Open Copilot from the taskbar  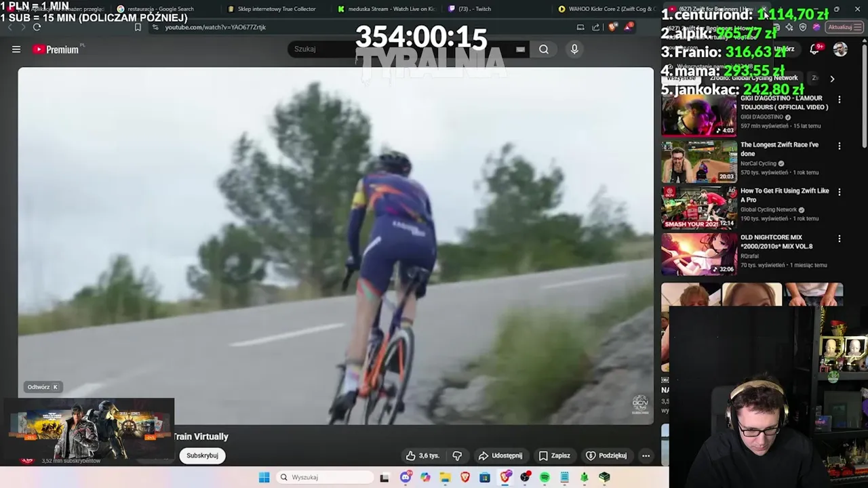pyautogui.click(x=425, y=477)
